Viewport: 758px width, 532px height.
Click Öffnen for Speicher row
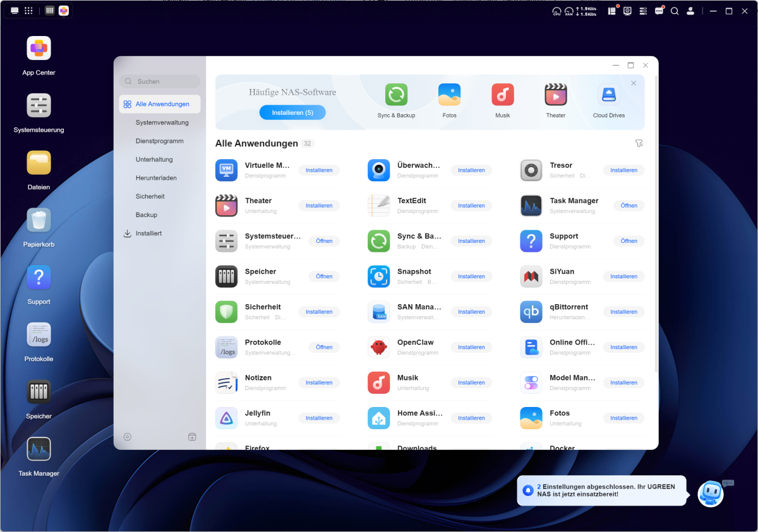pyautogui.click(x=324, y=276)
